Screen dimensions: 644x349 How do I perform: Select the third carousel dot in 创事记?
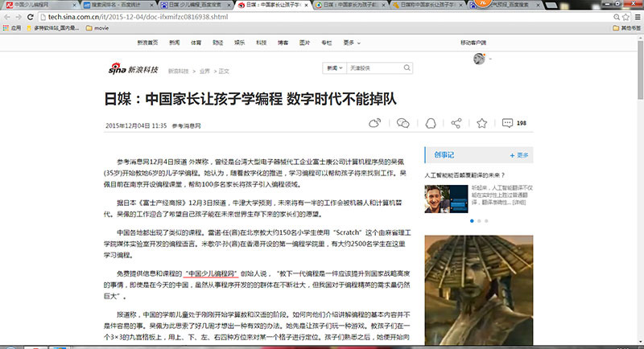(486, 221)
